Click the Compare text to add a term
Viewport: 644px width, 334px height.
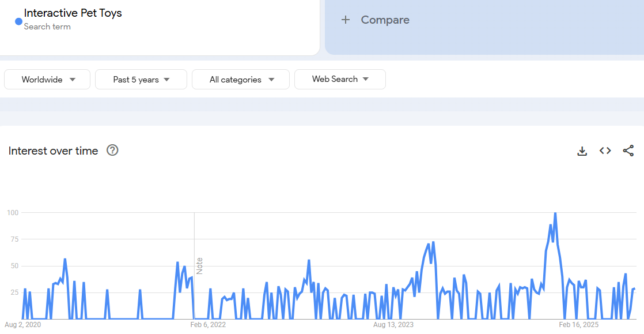click(x=385, y=20)
